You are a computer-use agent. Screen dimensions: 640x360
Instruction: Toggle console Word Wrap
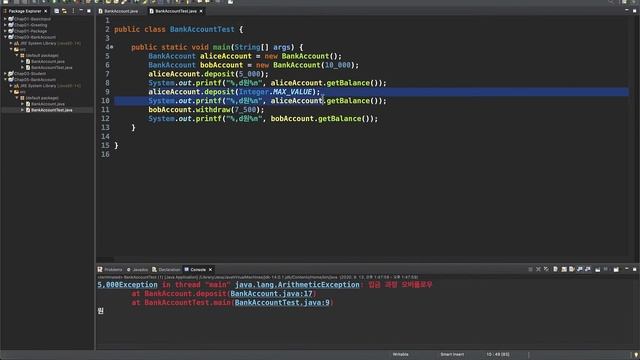coord(572,269)
